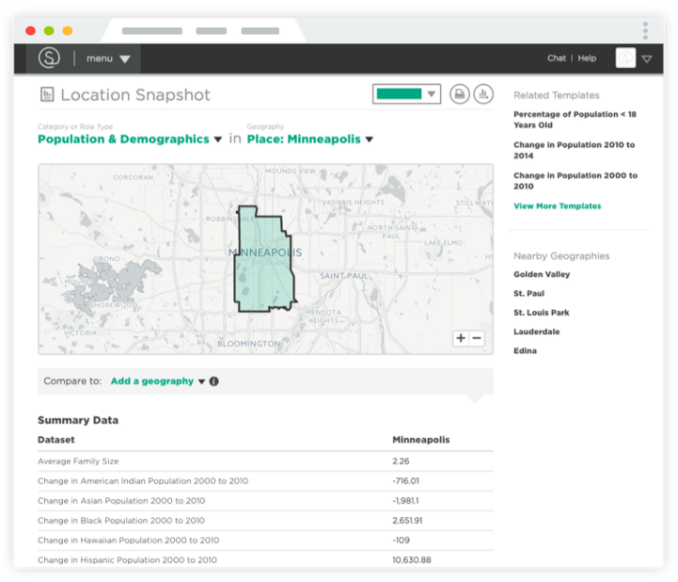Click the S logo in header
Image resolution: width=678 pixels, height=582 pixels.
(49, 58)
